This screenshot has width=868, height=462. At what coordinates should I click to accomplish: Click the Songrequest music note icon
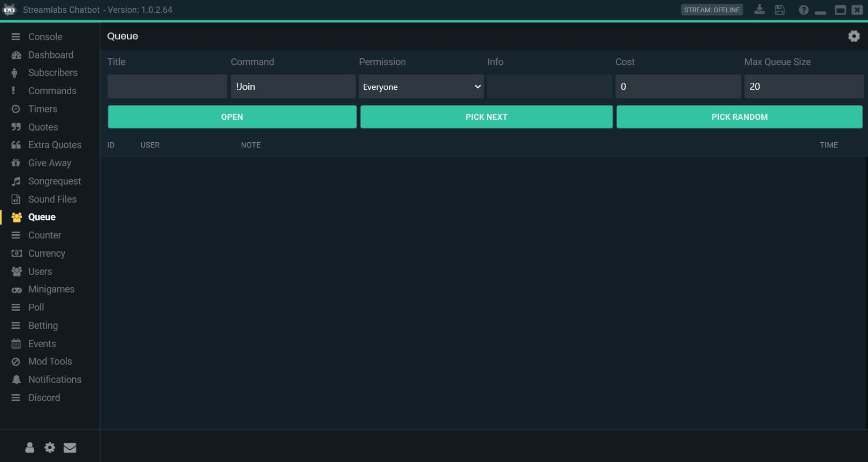click(16, 181)
